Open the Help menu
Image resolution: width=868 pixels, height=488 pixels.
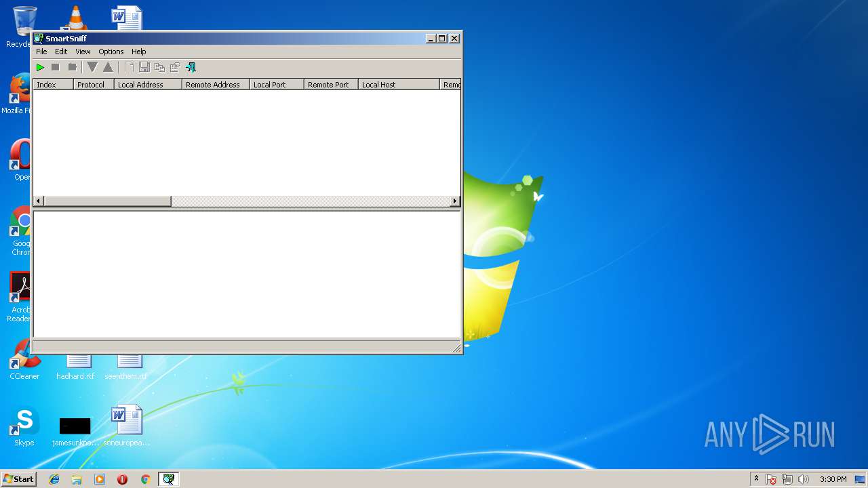click(139, 52)
